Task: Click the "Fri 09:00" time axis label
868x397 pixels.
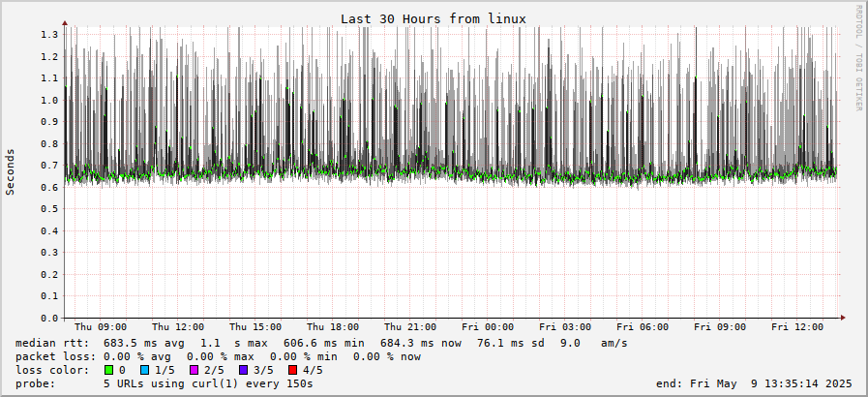Action: [x=720, y=327]
